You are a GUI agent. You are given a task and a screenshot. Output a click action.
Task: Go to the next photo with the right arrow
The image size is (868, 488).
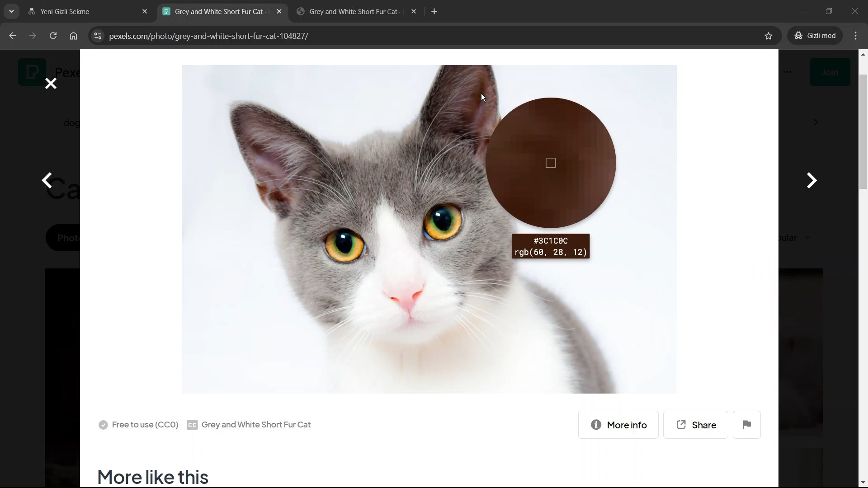[x=812, y=180]
